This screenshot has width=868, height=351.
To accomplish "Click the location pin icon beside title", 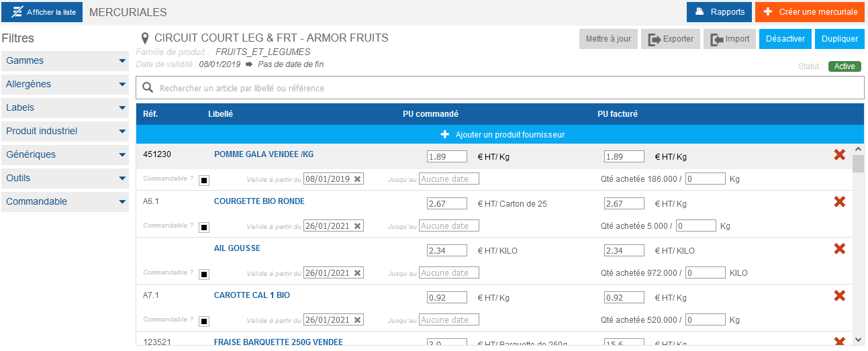I will (x=144, y=38).
